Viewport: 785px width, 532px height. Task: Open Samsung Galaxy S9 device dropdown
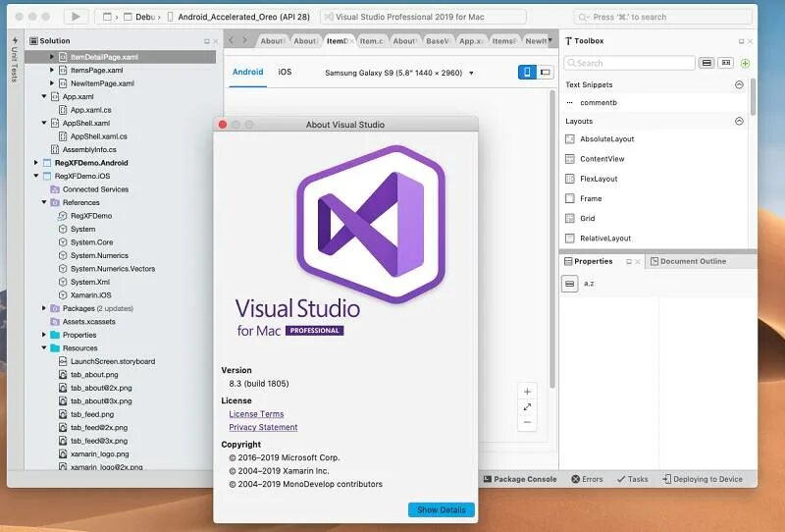(x=399, y=74)
